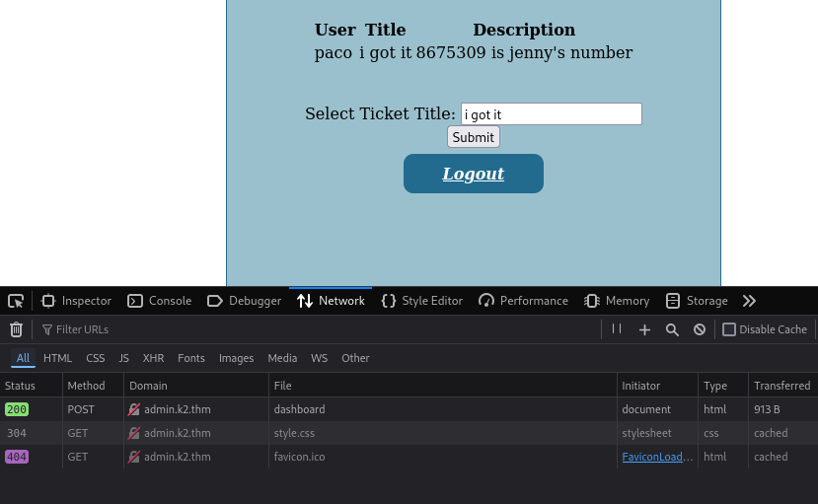Image resolution: width=818 pixels, height=504 pixels.
Task: Click insecure lock icon on style.css row
Action: (x=134, y=433)
